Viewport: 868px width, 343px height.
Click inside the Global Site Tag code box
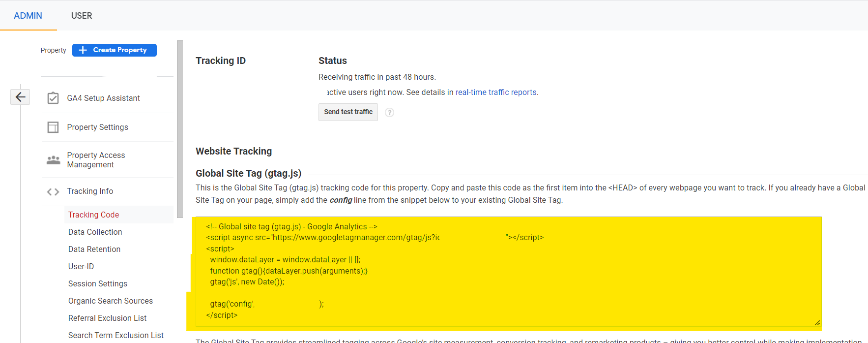click(509, 271)
